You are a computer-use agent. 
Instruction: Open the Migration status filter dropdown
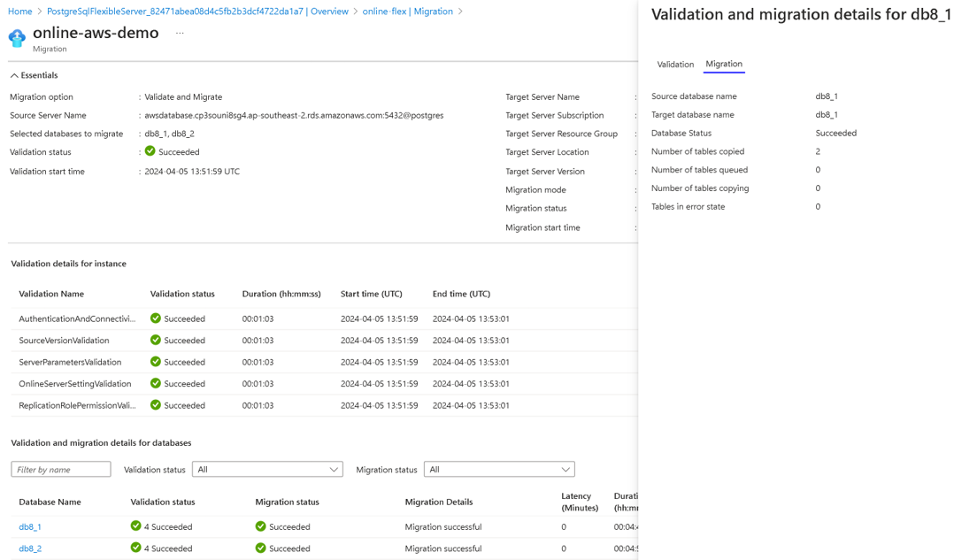[499, 470]
